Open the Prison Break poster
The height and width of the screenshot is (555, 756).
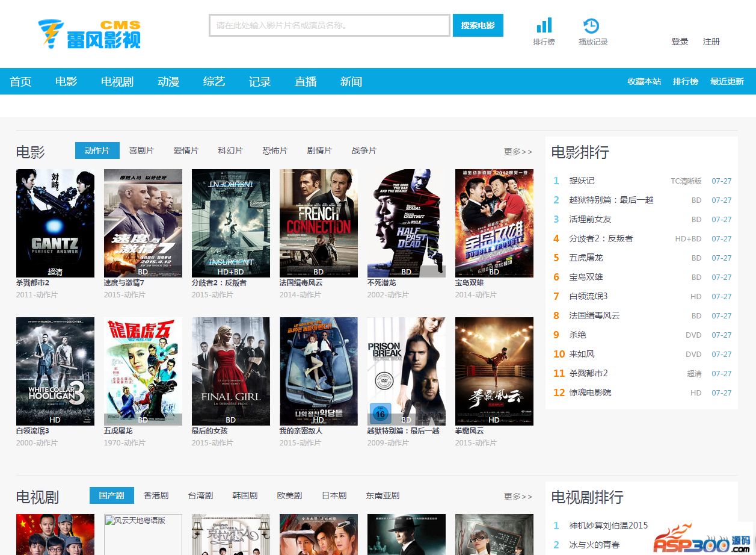coord(407,371)
